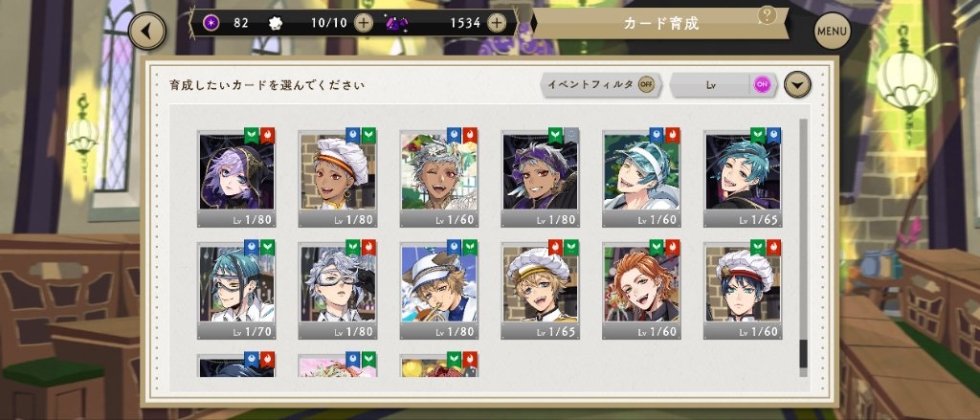Select the purple-haired hooded card Lv 1/80
Image resolution: width=980 pixels, height=420 pixels.
click(237, 179)
